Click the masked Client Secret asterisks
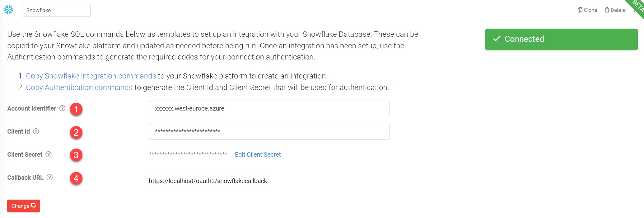 (x=188, y=154)
